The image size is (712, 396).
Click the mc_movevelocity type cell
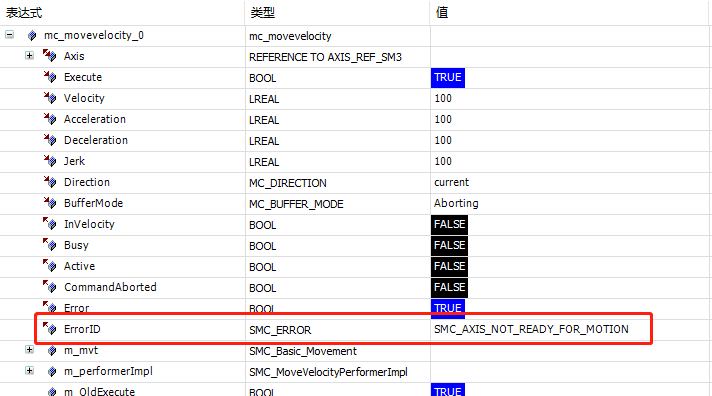pyautogui.click(x=290, y=36)
